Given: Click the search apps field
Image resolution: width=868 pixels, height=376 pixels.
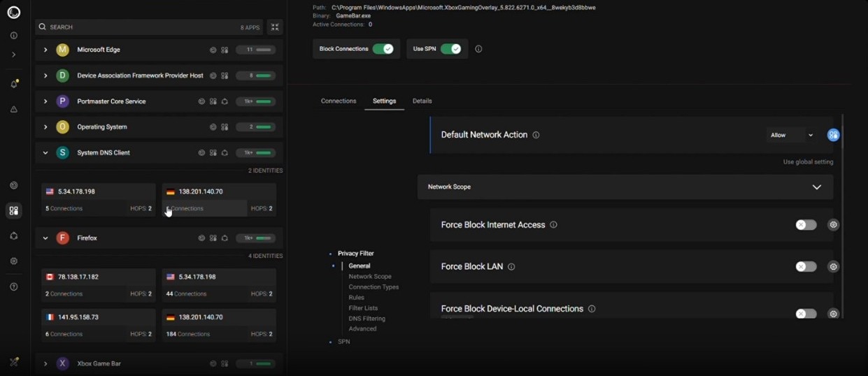Looking at the screenshot, I should pos(148,27).
